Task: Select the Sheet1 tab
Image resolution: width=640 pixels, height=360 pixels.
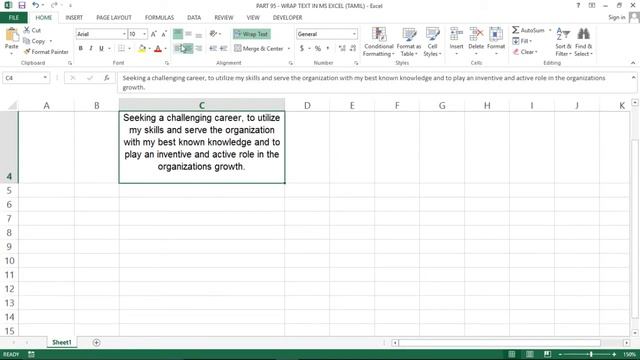Action: (x=62, y=342)
